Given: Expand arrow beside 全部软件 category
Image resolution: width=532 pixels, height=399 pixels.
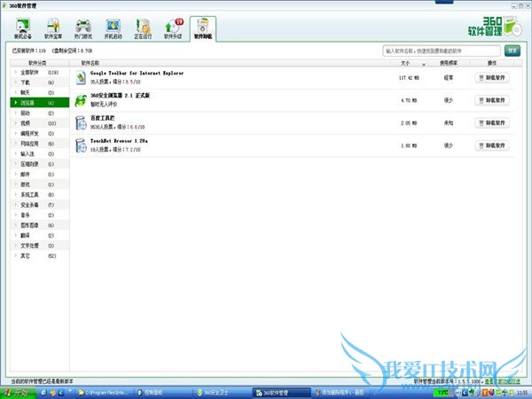Looking at the screenshot, I should [16, 73].
